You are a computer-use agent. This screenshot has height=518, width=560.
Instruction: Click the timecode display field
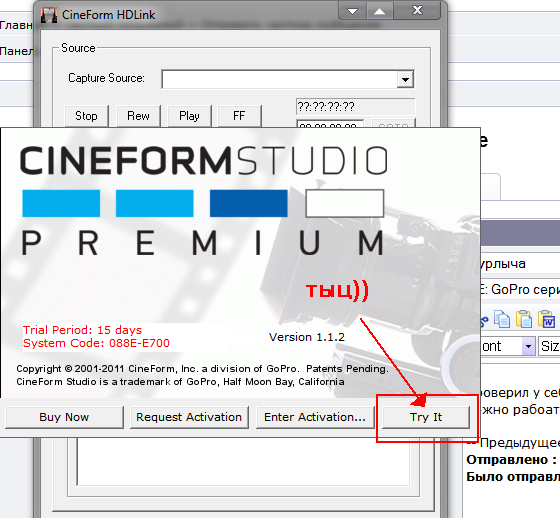(x=355, y=106)
